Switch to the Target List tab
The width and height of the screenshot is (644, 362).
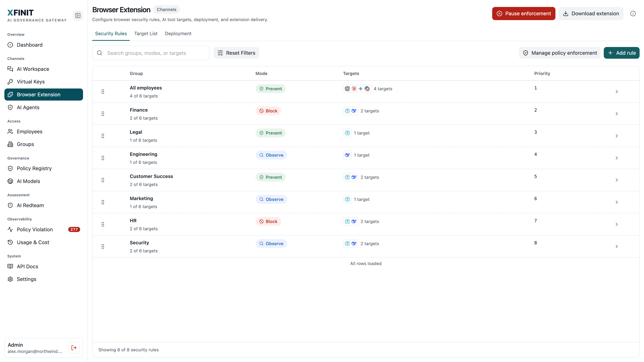[x=146, y=33]
